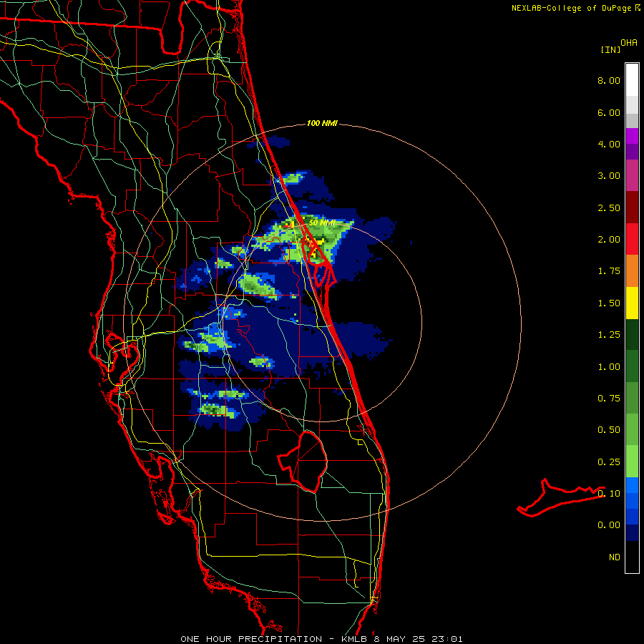Viewport: 644px width, 644px height.
Task: Click the Grand Bahama island outline
Action: (561, 498)
